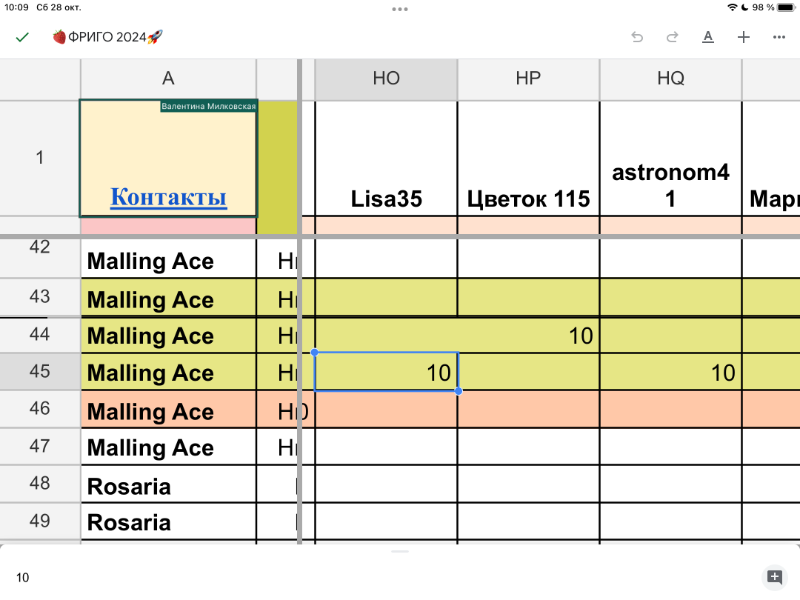Check the battery status indicator
Viewport: 800px width, 600px height.
[776, 7]
